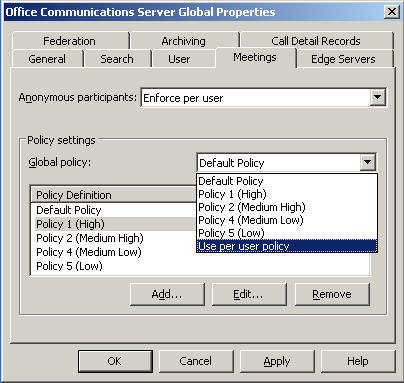Choose Policy 2 (Medium High) in dropdown list
404x383 pixels.
click(287, 207)
